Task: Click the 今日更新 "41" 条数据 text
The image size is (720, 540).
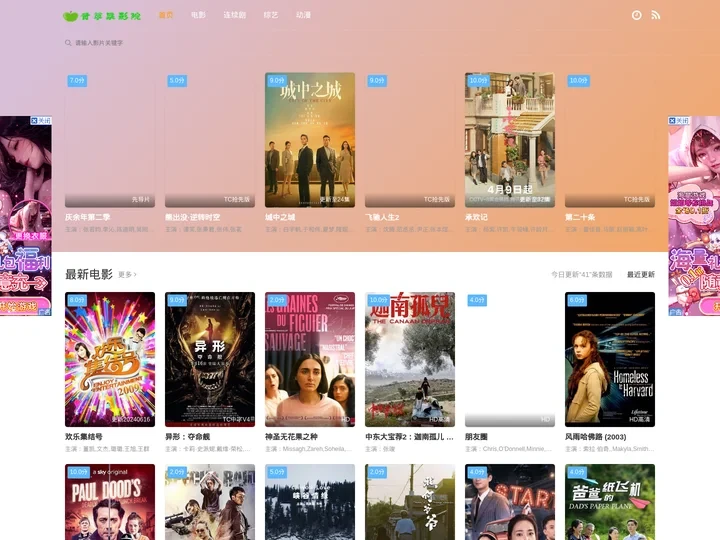Action: tap(581, 275)
